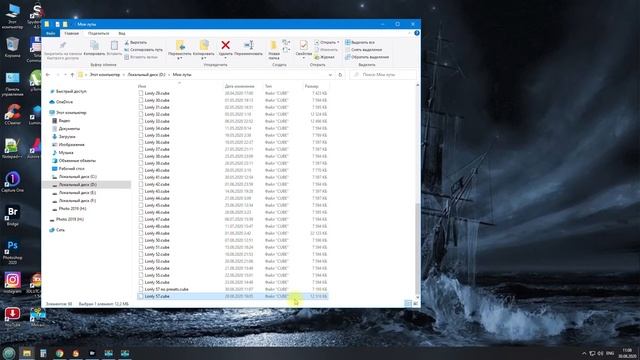Collapse the ribbon with the chevron

pyautogui.click(x=409, y=33)
